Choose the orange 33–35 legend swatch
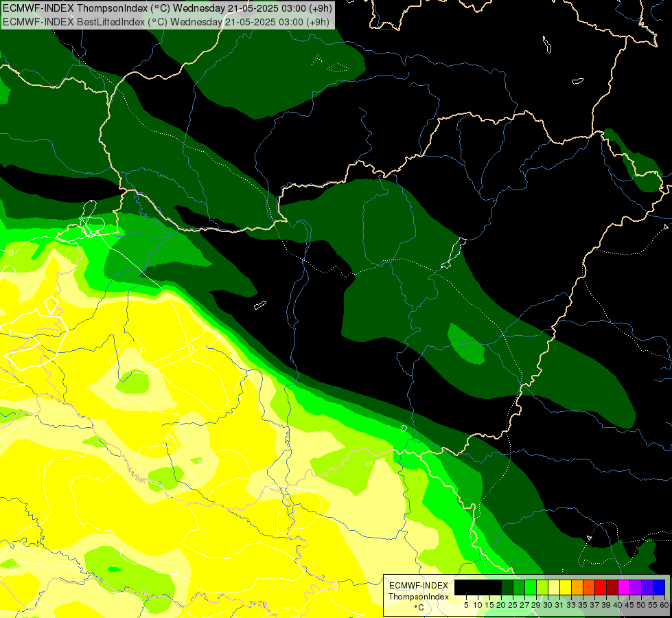 click(577, 587)
